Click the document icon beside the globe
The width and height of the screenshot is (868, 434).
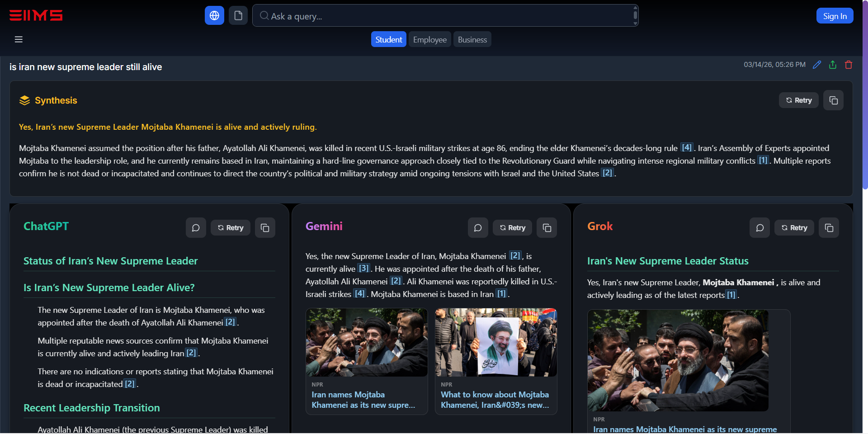[x=238, y=15]
